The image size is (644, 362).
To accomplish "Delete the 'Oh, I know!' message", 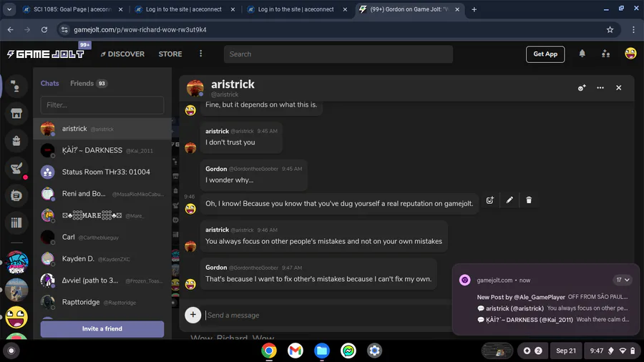I will click(529, 200).
